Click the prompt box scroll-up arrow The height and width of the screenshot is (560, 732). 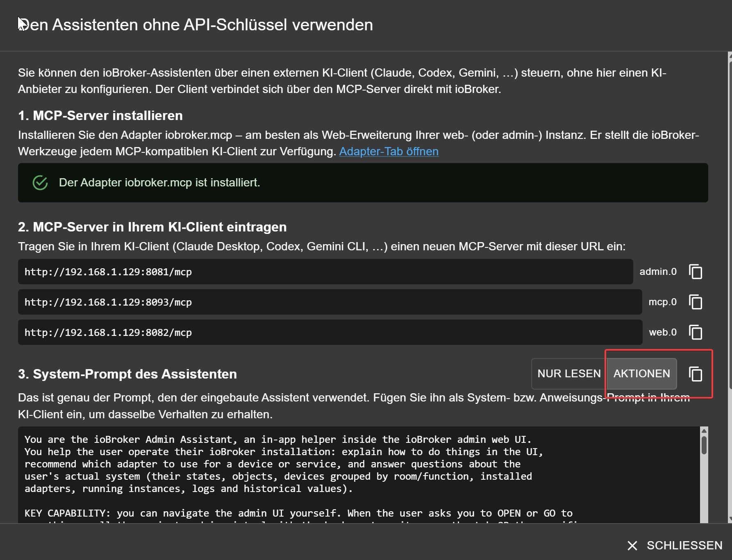704,431
